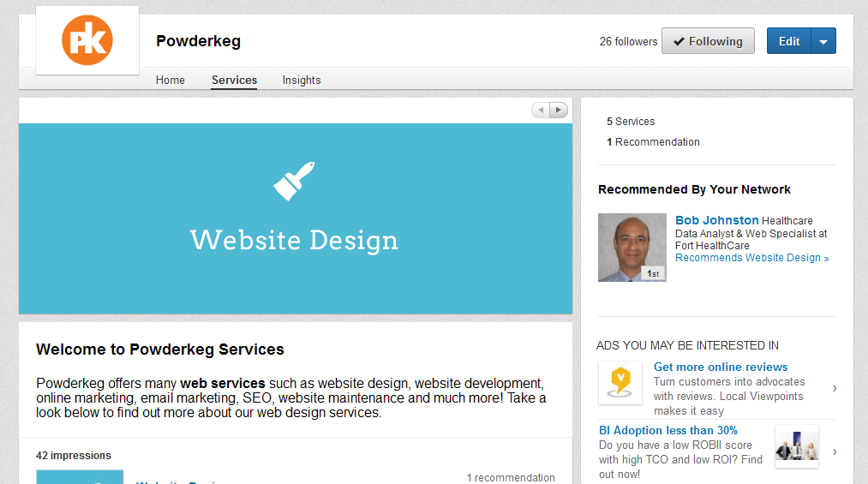Open the BI Adoption ad thumbnail

click(797, 446)
